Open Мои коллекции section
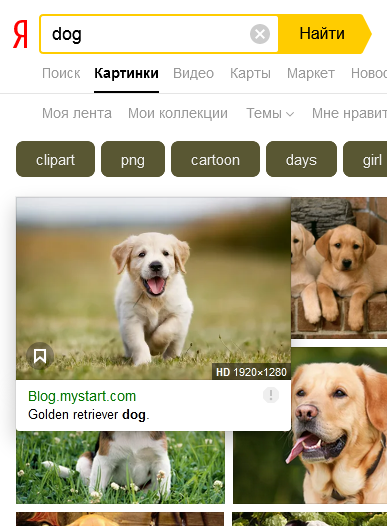The height and width of the screenshot is (526, 387). point(178,113)
